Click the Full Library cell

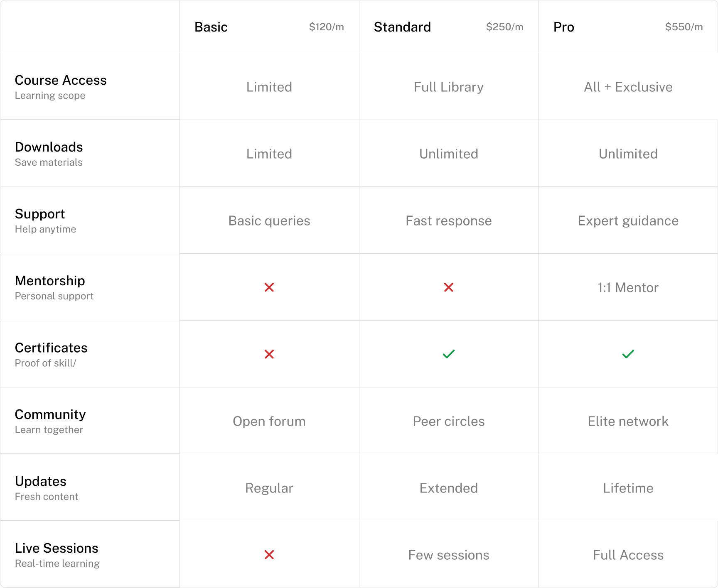[x=449, y=87]
